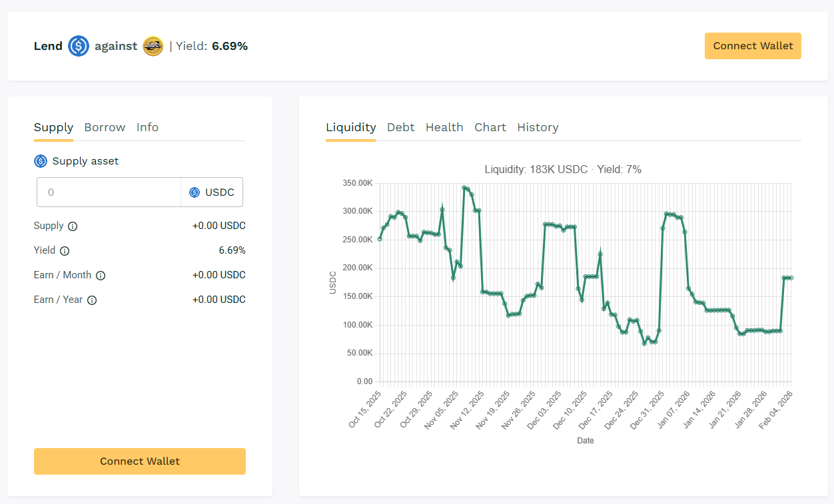
Task: Focus the supply amount input field
Action: click(109, 192)
